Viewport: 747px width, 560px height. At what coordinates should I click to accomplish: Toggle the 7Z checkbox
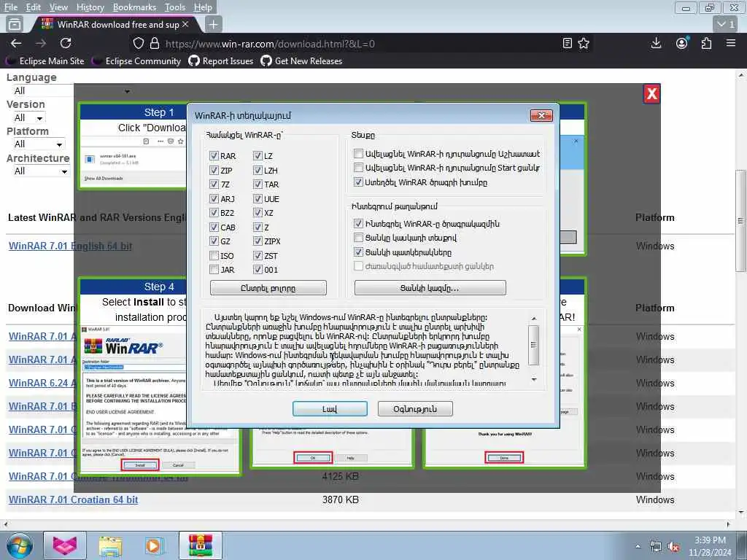click(x=214, y=184)
